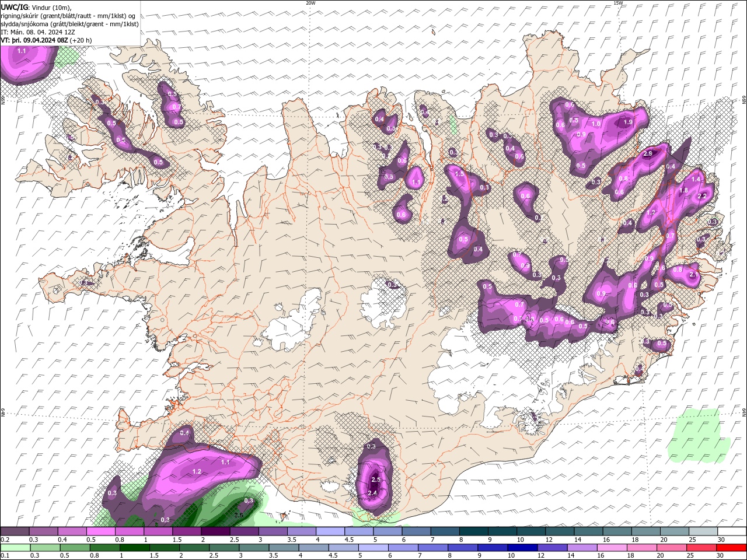Click the "VT: þri. 09.04.2024 08Z (+20 h)" line

coord(47,40)
